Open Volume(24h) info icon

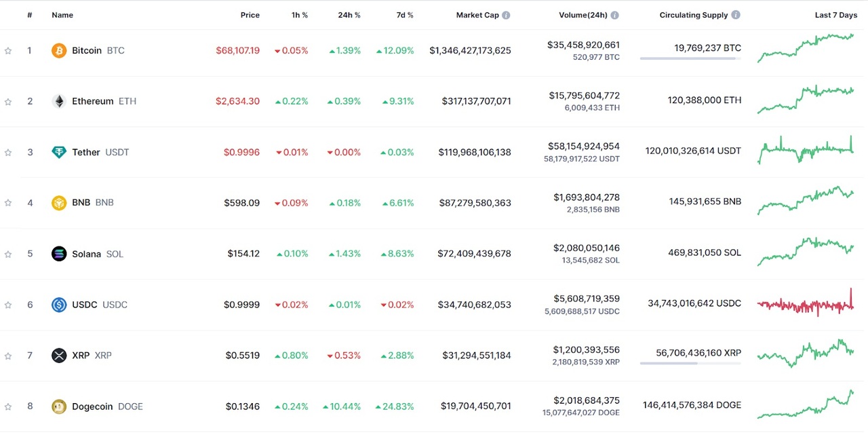click(x=614, y=15)
